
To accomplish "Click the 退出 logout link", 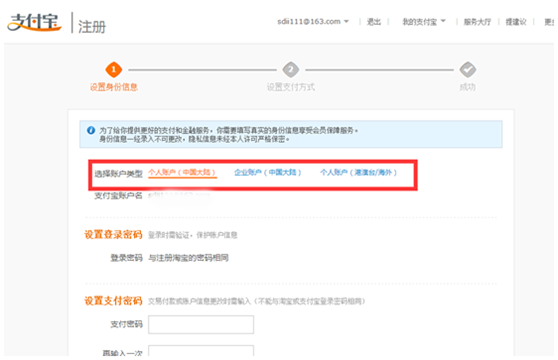I will (374, 22).
